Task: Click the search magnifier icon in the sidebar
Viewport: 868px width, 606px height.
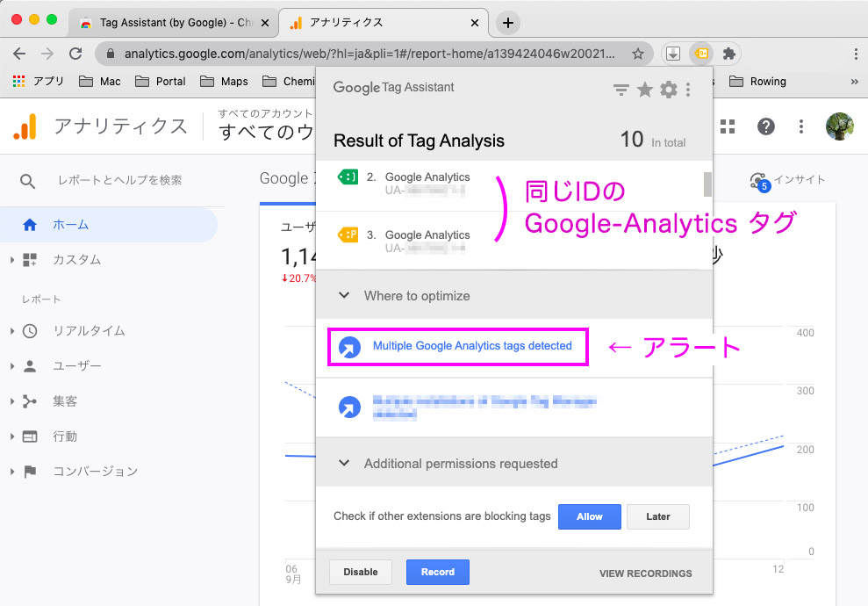Action: pyautogui.click(x=27, y=181)
